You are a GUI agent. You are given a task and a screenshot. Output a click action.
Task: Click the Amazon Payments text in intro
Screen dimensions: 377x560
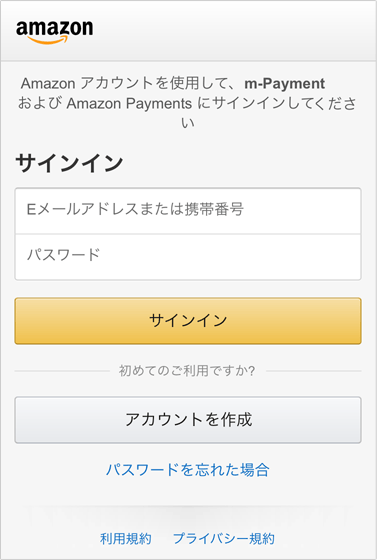tap(129, 104)
